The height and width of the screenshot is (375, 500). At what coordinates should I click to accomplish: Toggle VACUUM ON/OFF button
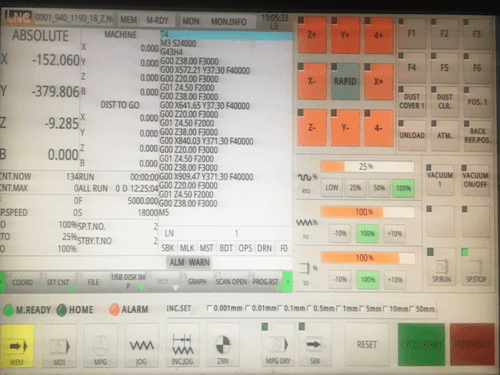(475, 180)
